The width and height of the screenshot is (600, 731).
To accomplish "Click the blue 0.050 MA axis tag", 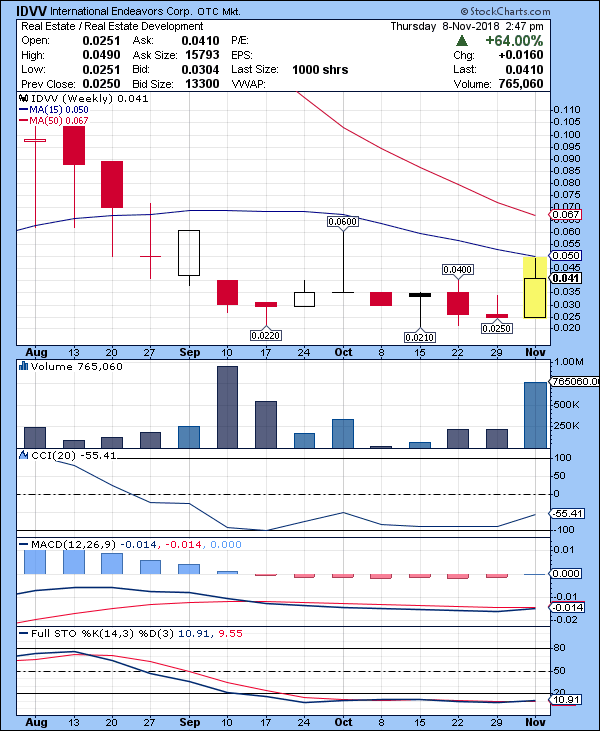I will pyautogui.click(x=566, y=255).
